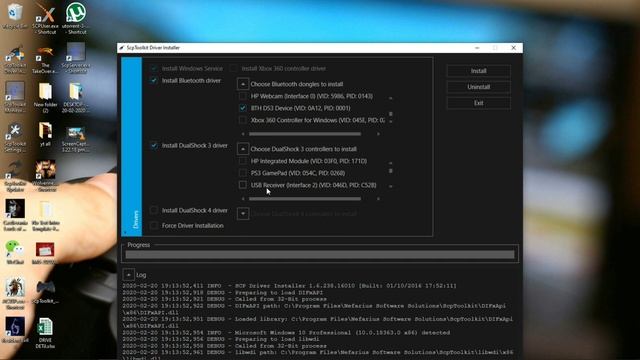640x360 pixels.
Task: Open the yt all folder
Action: [45, 135]
